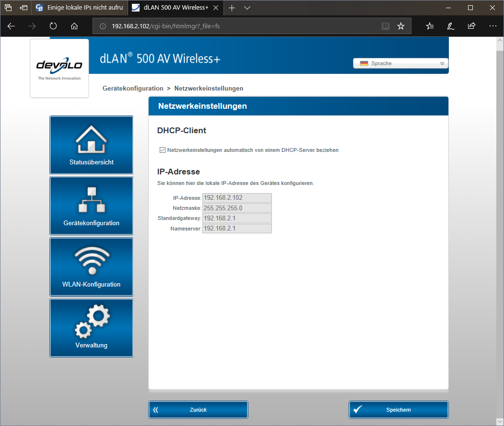Click the IP-Adresse input field
Image resolution: width=504 pixels, height=426 pixels.
pos(237,197)
